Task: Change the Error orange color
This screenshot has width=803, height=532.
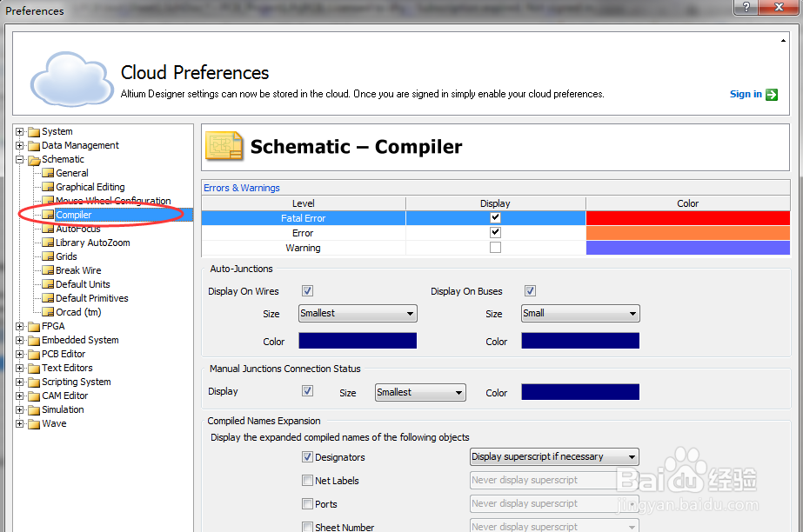Action: [688, 233]
